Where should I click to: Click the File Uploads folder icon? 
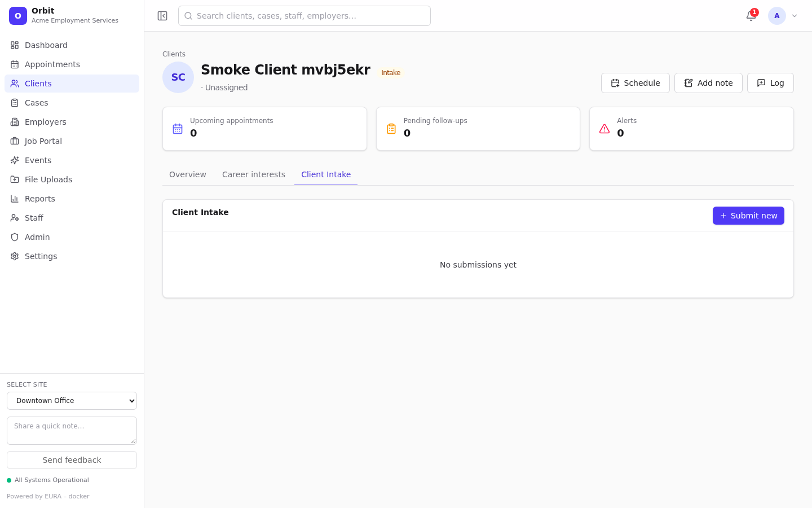(15, 179)
